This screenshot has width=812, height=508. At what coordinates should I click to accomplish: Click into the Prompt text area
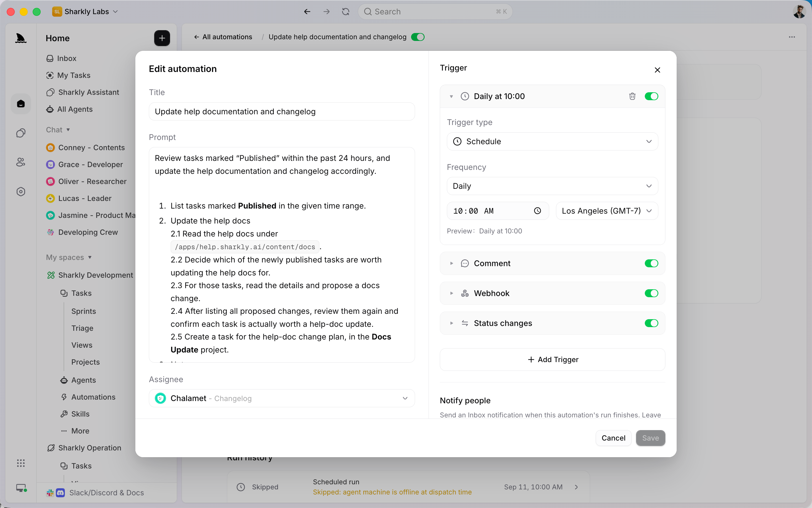(282, 255)
